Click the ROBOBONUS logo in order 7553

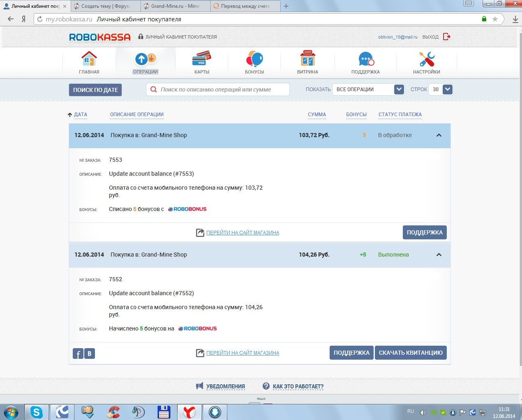coord(187,209)
